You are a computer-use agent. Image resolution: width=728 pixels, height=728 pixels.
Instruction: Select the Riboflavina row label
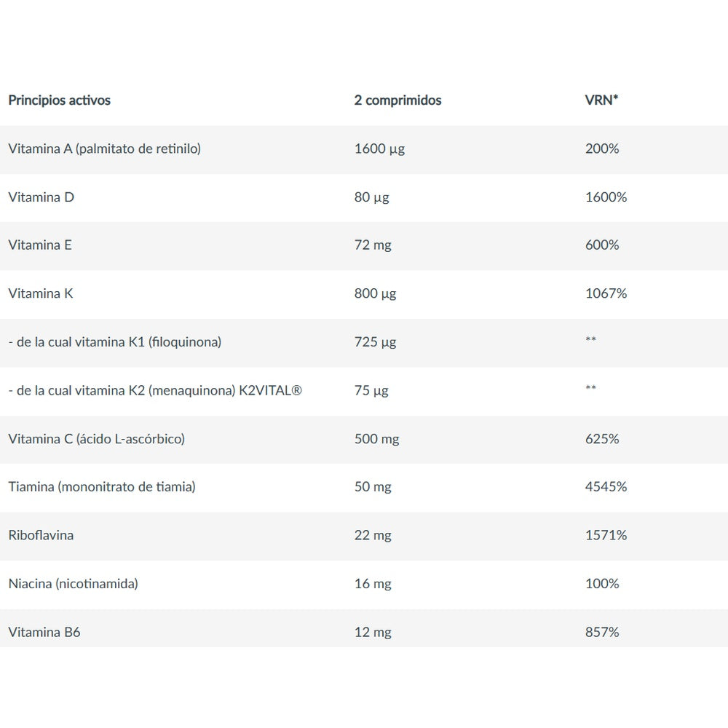41,535
